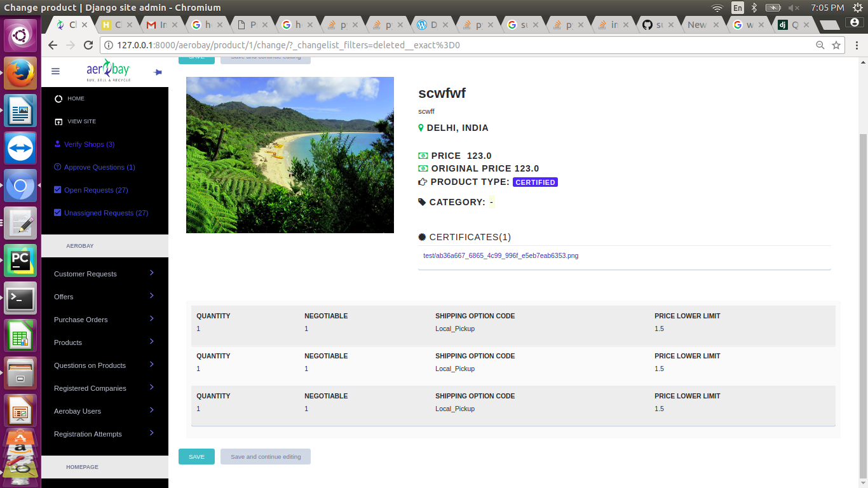Reload the page with browser refresh icon

click(x=88, y=45)
